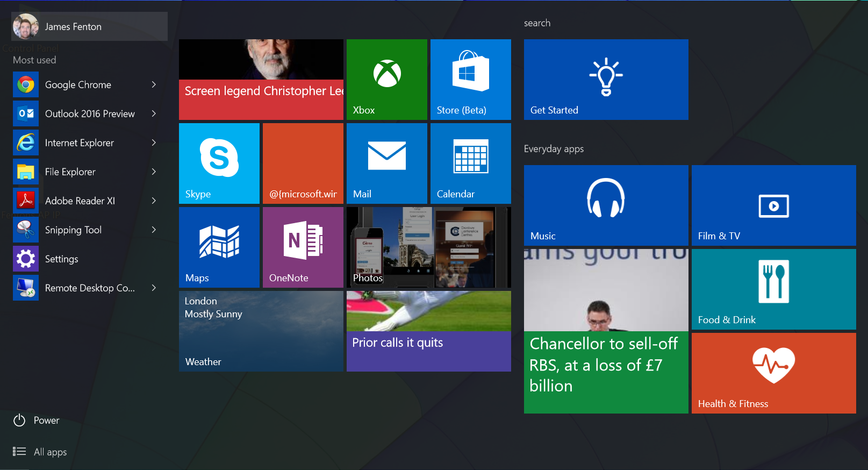
Task: Click the 'Adobe Reader XI' label
Action: [80, 201]
